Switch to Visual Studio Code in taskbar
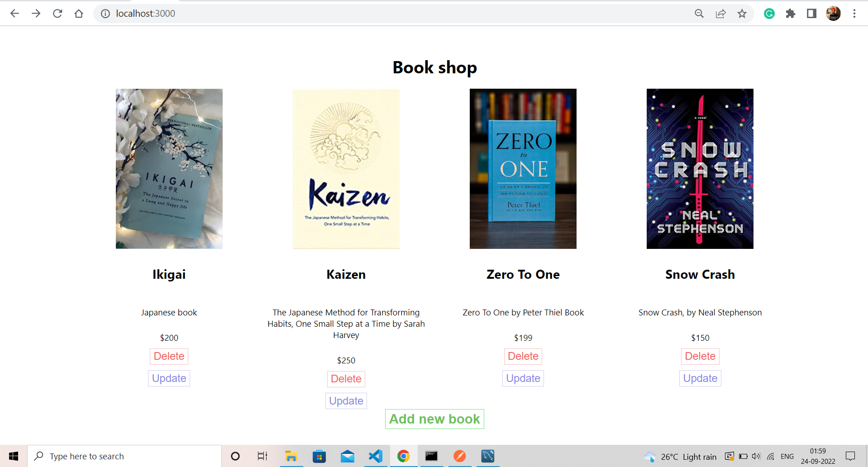This screenshot has width=868, height=467. (375, 456)
